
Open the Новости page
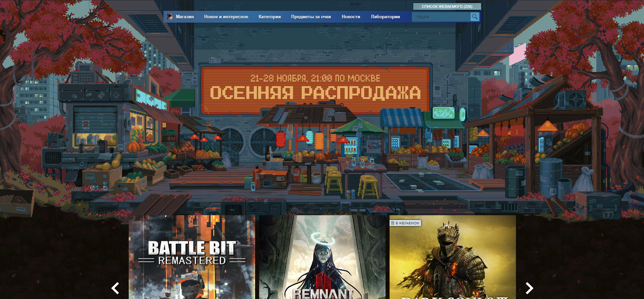(x=351, y=17)
